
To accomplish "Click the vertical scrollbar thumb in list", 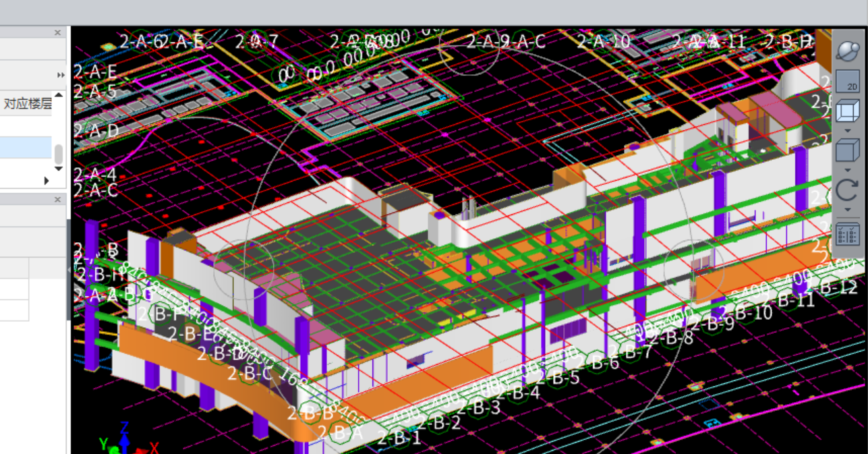I will tap(59, 154).
